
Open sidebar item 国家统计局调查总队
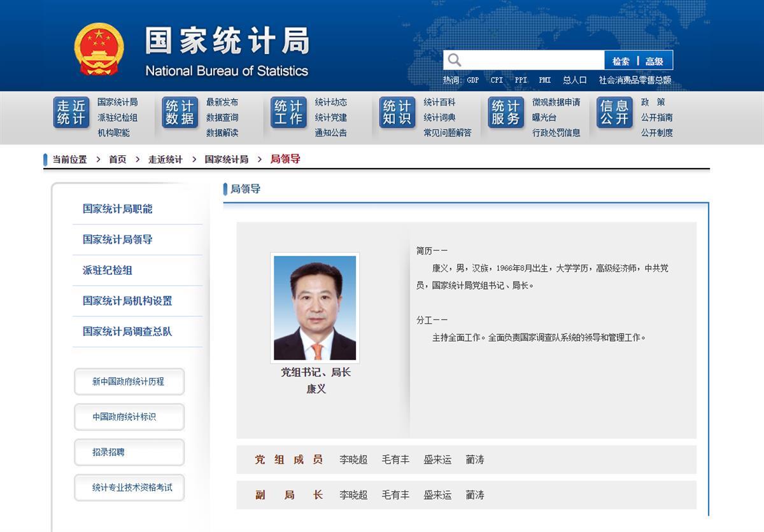(x=127, y=331)
